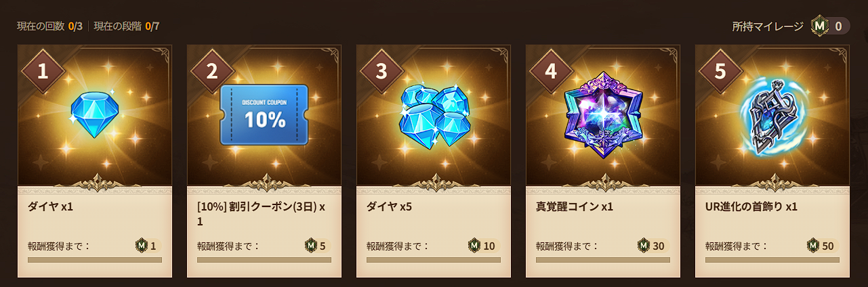
Task: Click the 現在の回数 0/3 counter
Action: click(x=49, y=26)
